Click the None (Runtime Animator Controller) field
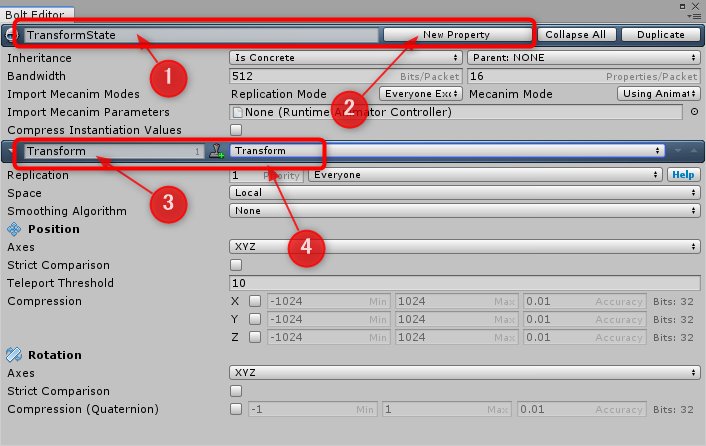Viewport: 706px width, 446px height. pyautogui.click(x=456, y=112)
